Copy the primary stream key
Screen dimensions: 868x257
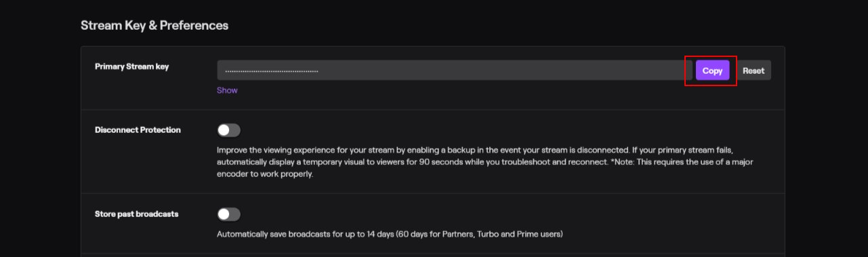[x=712, y=71]
